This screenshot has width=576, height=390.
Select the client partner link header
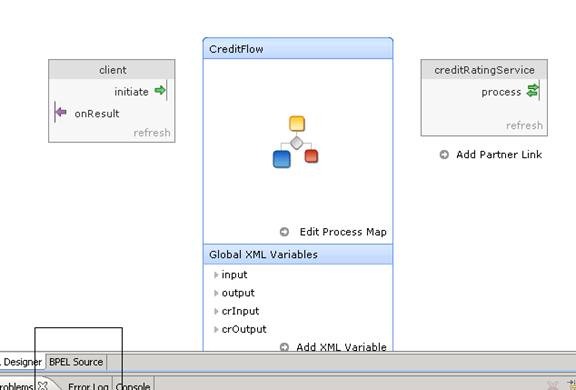coord(112,70)
